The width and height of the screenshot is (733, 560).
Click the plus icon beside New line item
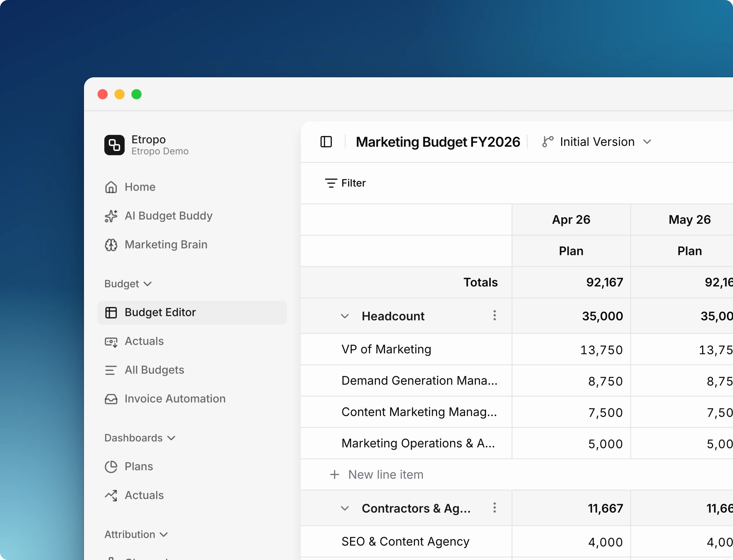334,474
